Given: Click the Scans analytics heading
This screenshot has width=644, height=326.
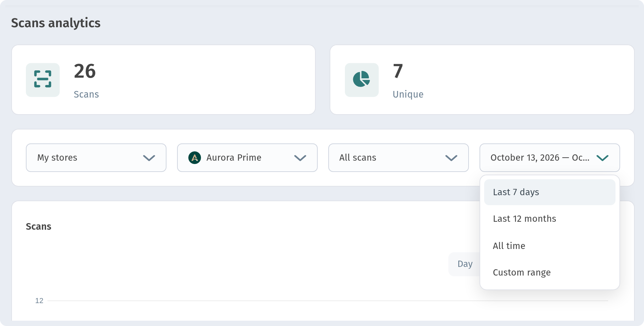Looking at the screenshot, I should [56, 23].
